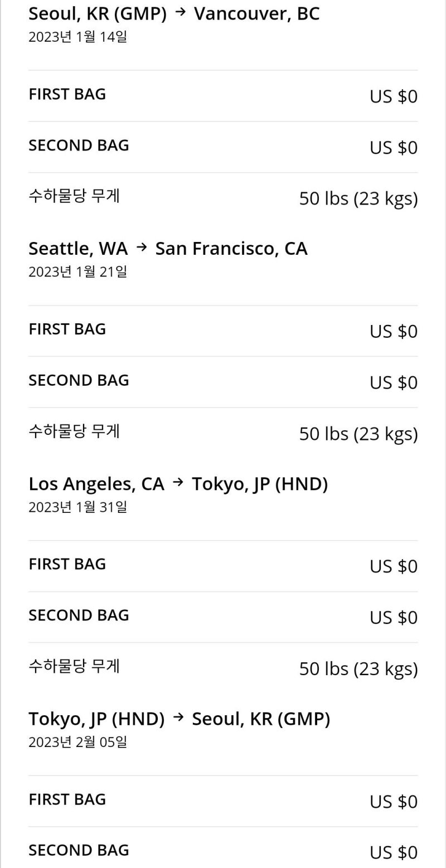The height and width of the screenshot is (868, 446).
Task: Click the arrow between Seattle and San Francisco
Action: pyautogui.click(x=142, y=248)
